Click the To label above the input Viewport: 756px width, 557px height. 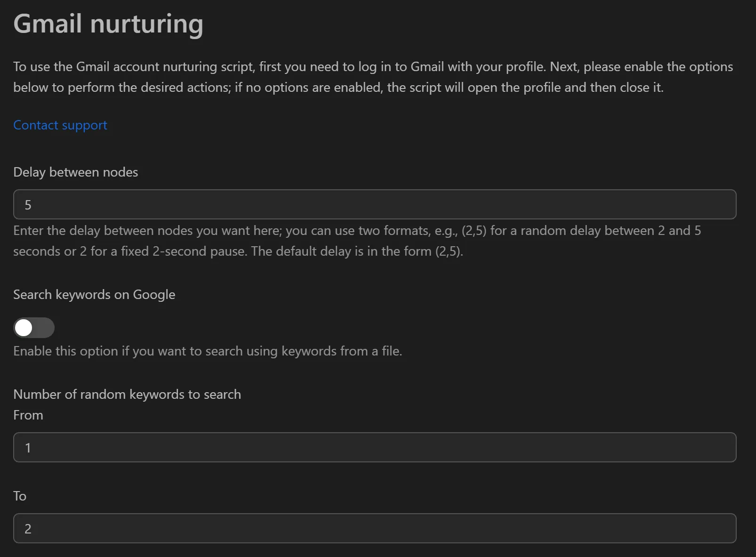coord(20,496)
